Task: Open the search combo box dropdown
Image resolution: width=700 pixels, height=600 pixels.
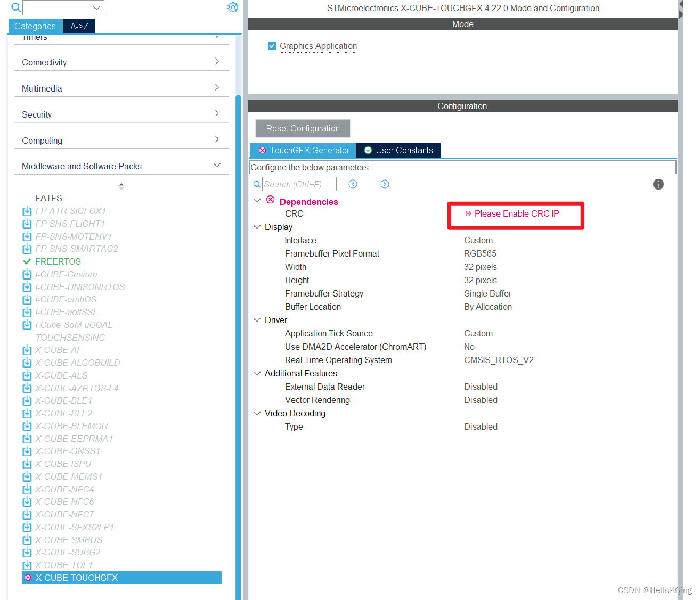Action: pyautogui.click(x=96, y=7)
